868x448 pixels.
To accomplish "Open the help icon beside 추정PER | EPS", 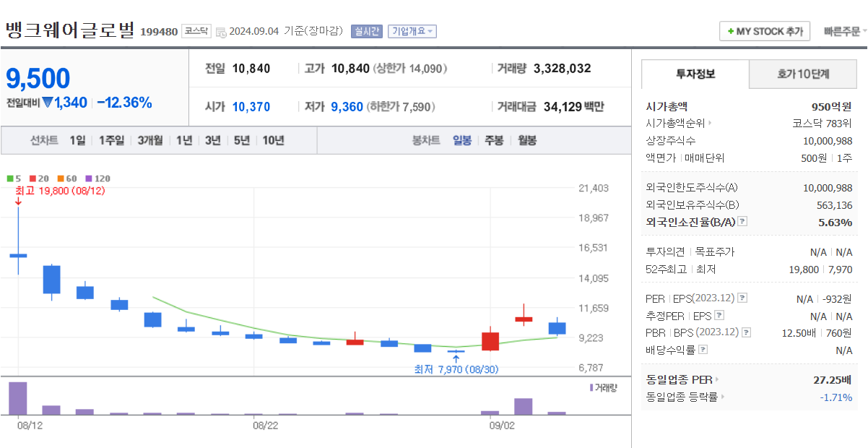I will click(719, 316).
